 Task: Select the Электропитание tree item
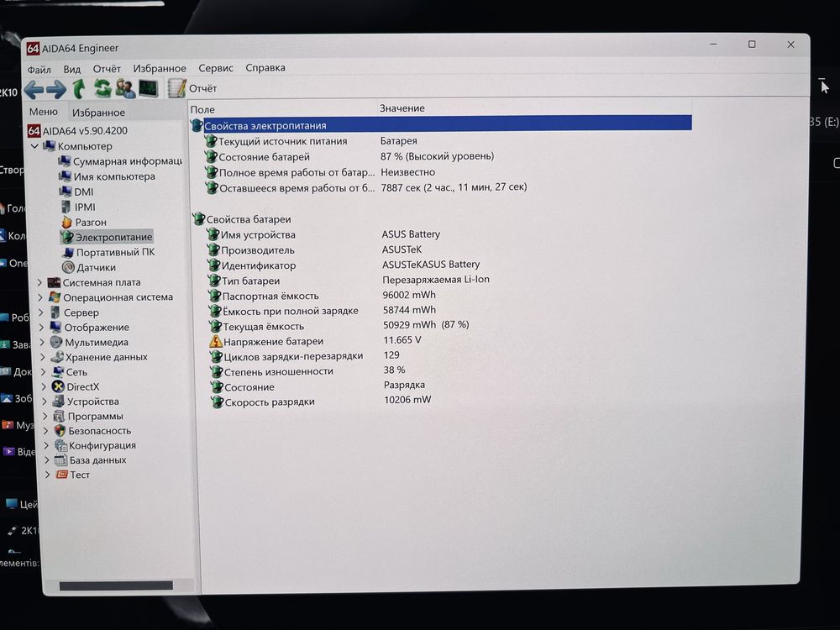click(107, 237)
